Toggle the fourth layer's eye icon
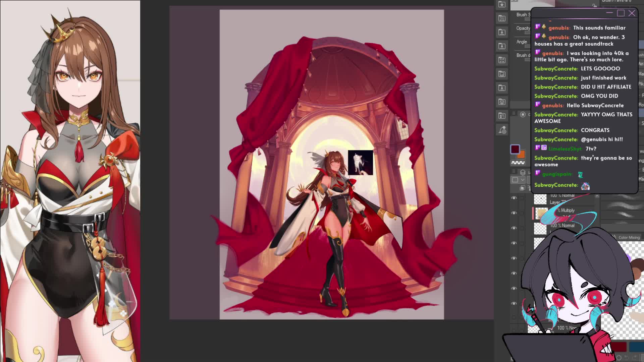644x362 pixels. (x=514, y=243)
